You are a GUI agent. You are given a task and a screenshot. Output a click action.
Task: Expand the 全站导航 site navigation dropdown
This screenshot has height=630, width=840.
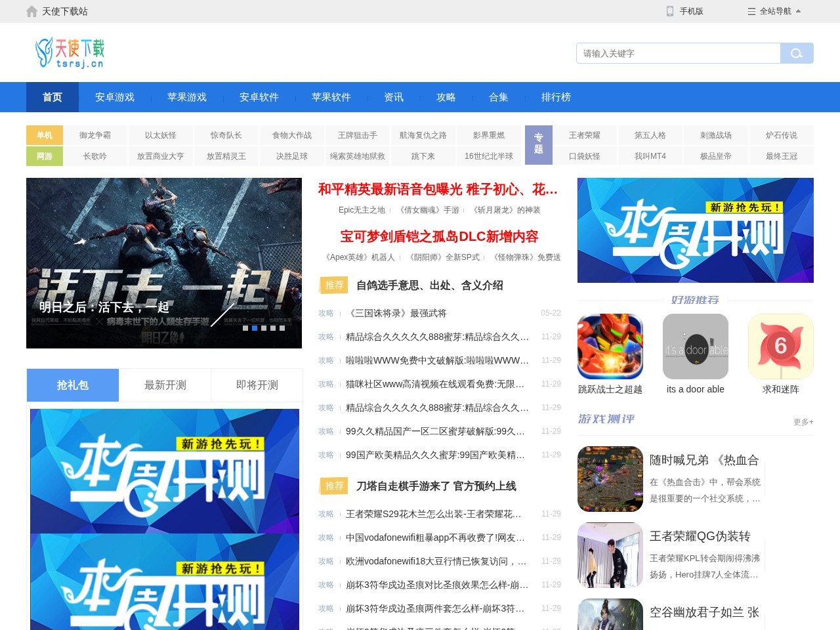[774, 11]
